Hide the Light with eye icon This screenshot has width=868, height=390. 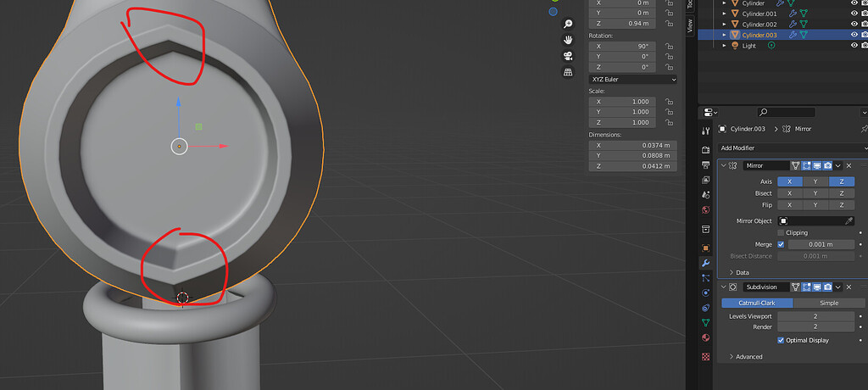854,46
